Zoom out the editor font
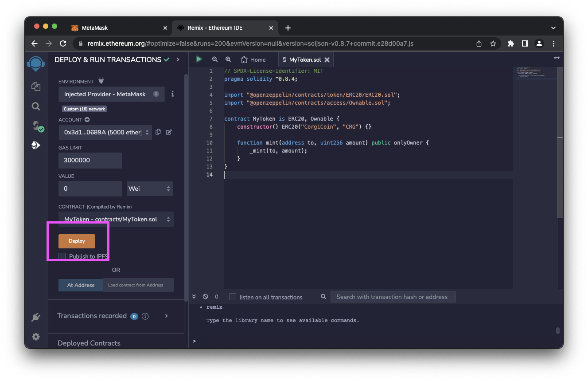This screenshot has height=381, width=588. tap(215, 59)
